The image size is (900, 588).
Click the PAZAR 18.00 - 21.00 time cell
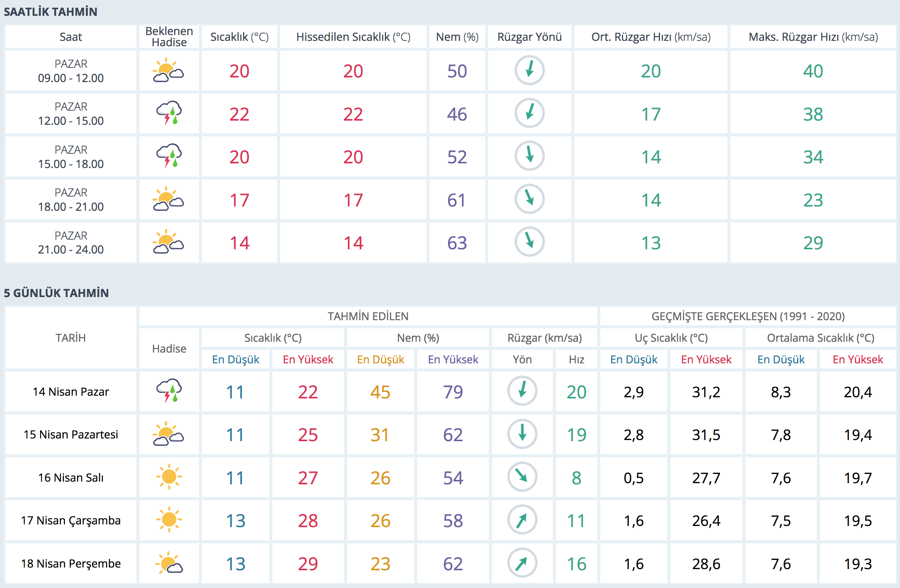click(71, 199)
